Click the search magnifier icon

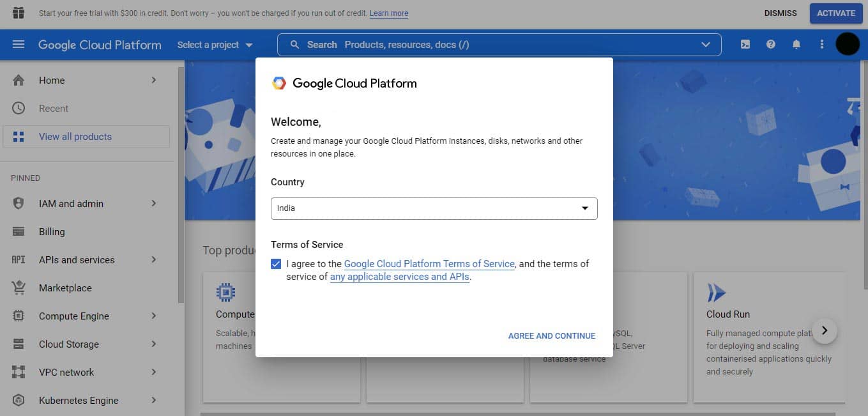[x=294, y=45]
